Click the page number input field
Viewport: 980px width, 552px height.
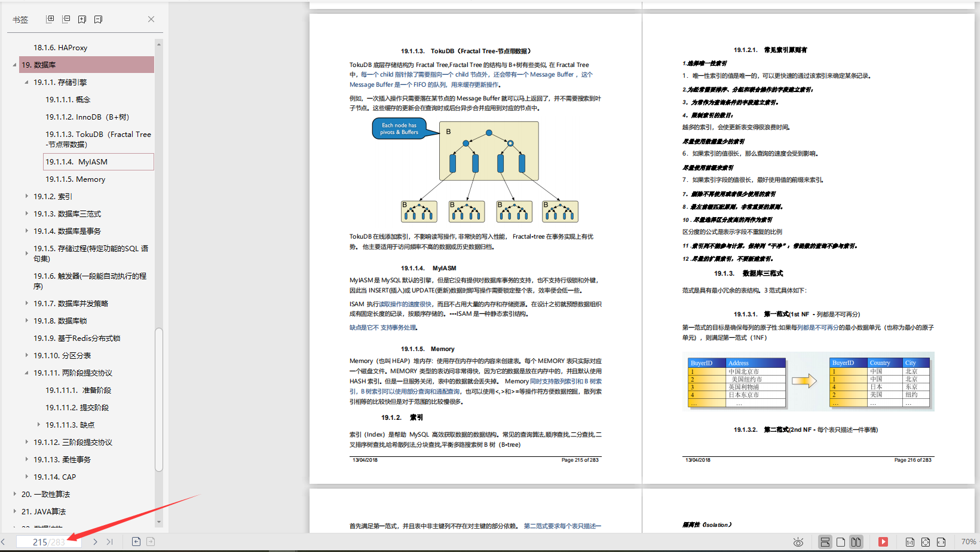point(48,542)
